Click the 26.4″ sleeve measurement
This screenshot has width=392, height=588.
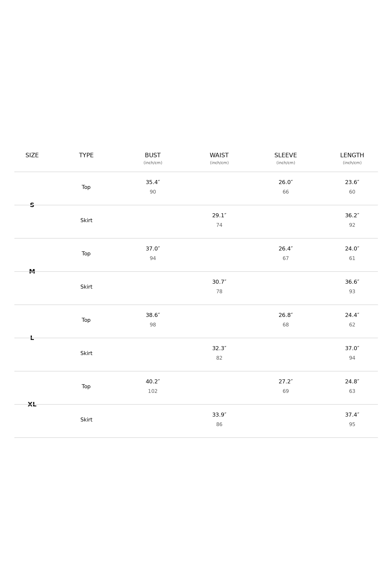(285, 249)
